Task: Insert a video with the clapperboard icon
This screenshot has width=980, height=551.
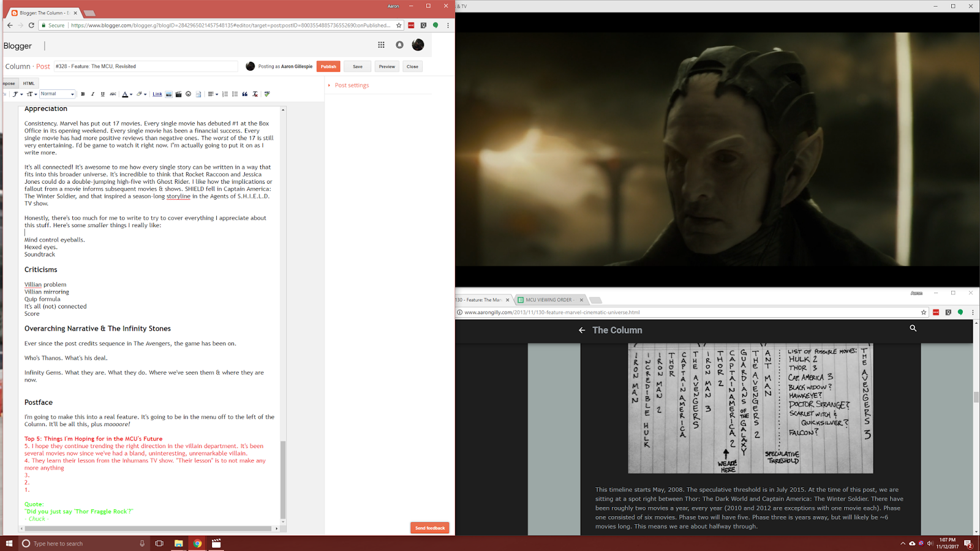Action: (x=178, y=94)
